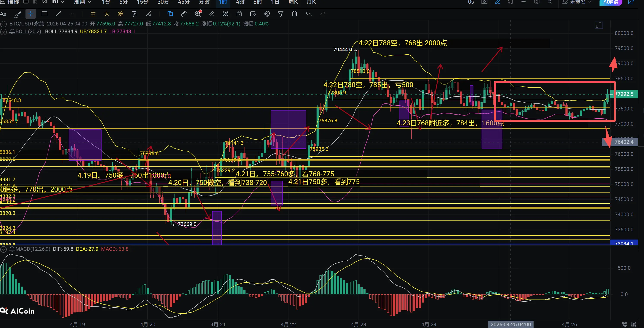The width and height of the screenshot is (644, 328).
Task: Open the filter funnel icon
Action: [281, 14]
